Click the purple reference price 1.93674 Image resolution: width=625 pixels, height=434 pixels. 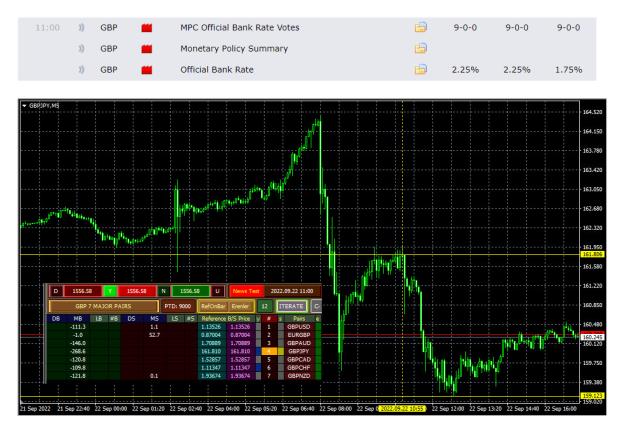click(240, 376)
